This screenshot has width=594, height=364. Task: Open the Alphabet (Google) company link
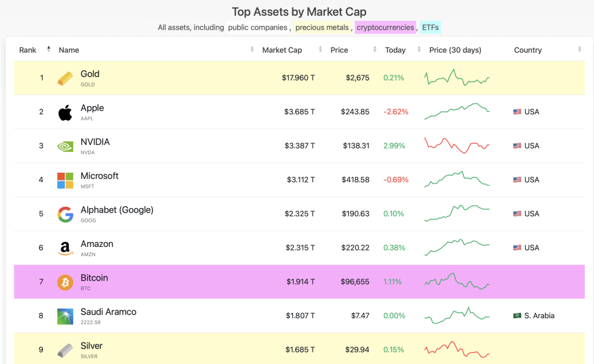[x=117, y=210]
